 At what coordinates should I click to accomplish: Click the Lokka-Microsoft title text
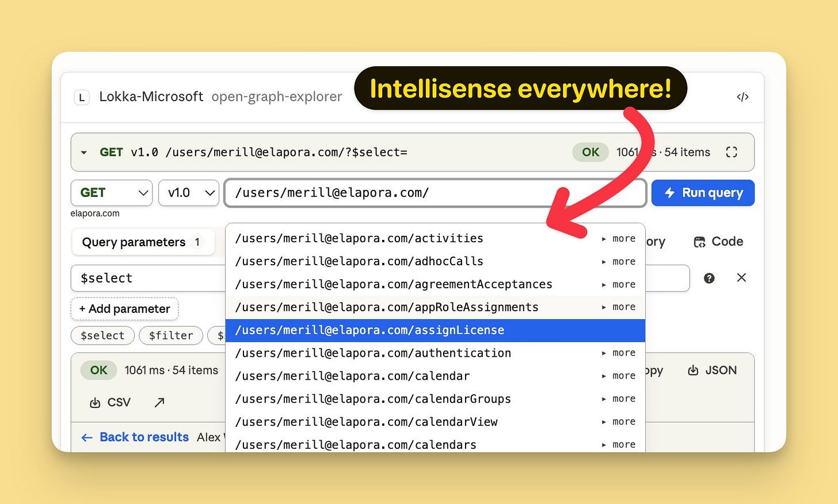151,97
